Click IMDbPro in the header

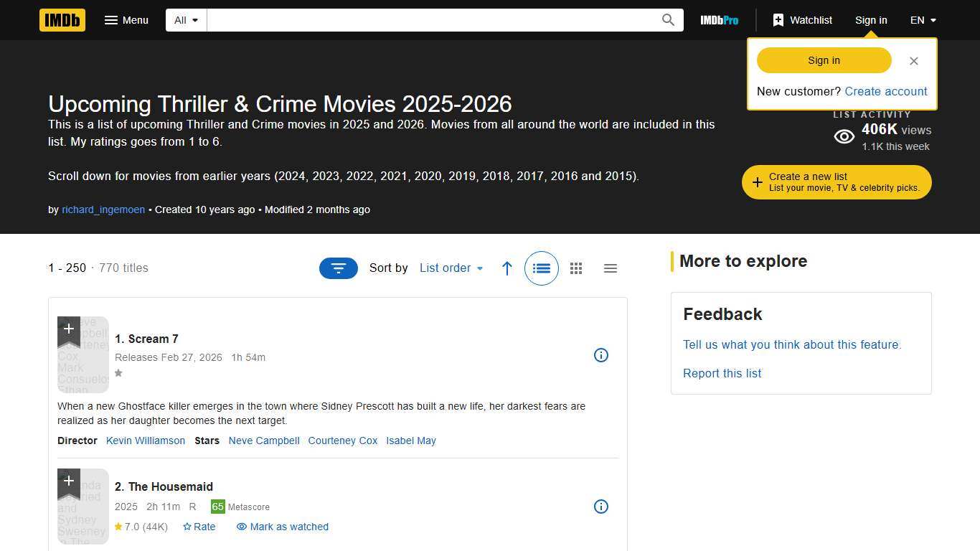point(719,20)
